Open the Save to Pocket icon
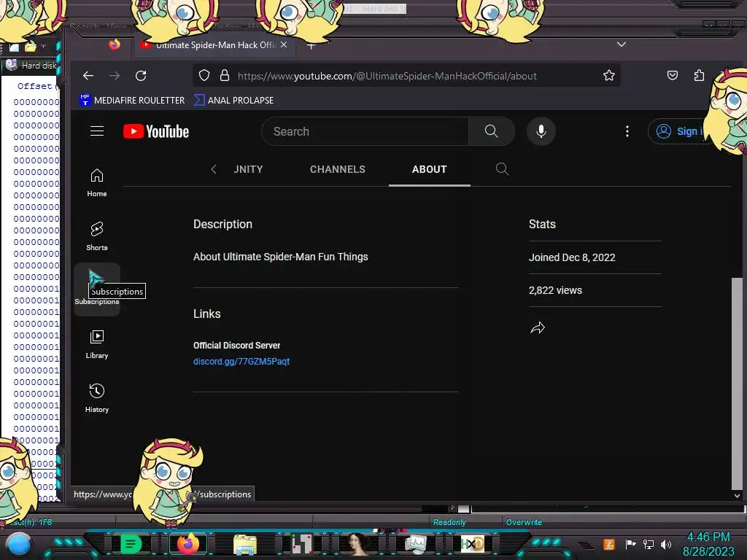This screenshot has width=747, height=560. pos(672,75)
